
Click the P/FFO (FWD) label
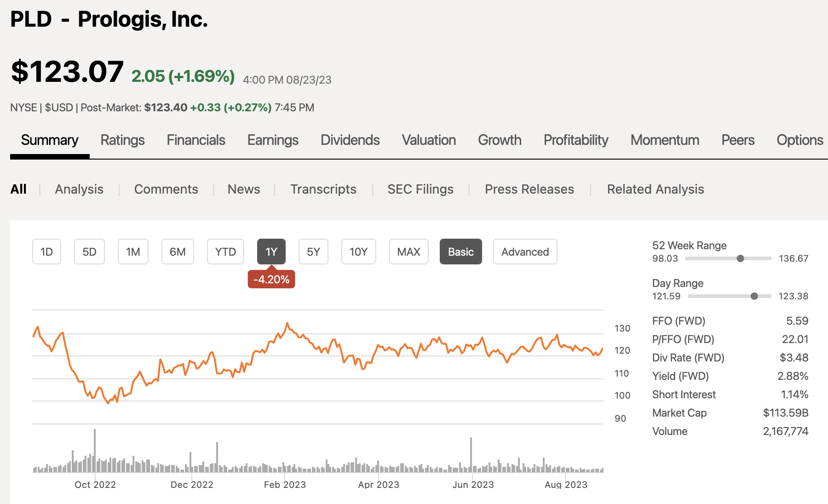point(683,339)
